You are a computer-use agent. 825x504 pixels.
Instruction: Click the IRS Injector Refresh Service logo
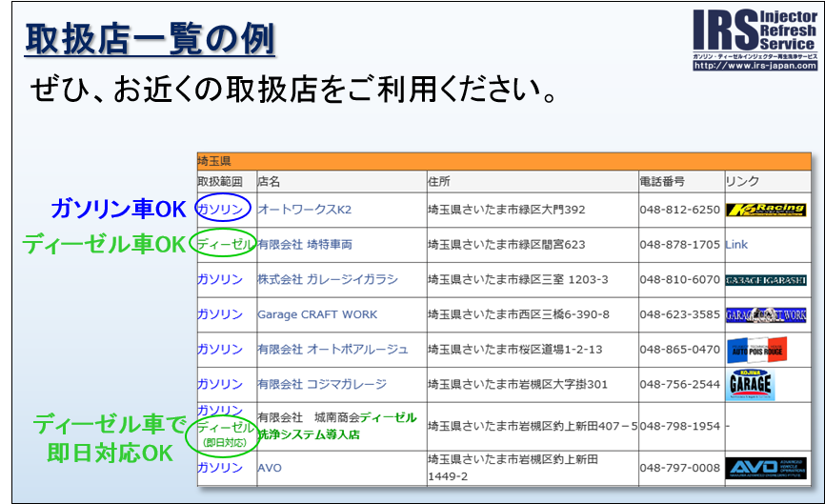pos(754,32)
